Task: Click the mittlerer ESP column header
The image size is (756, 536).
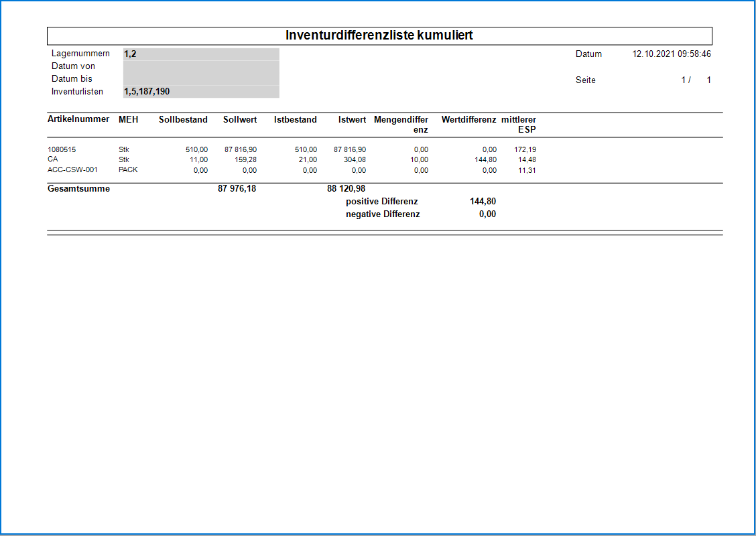Action: pos(519,125)
